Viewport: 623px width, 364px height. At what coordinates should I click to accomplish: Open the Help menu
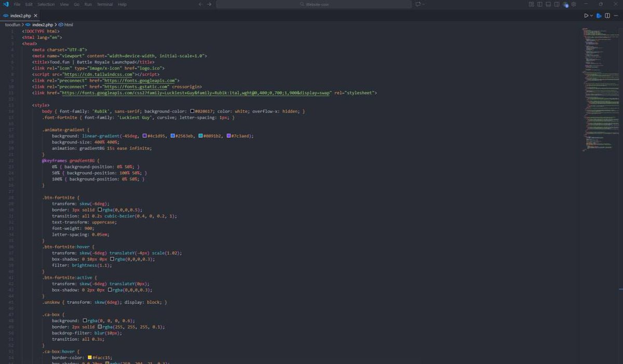point(122,4)
